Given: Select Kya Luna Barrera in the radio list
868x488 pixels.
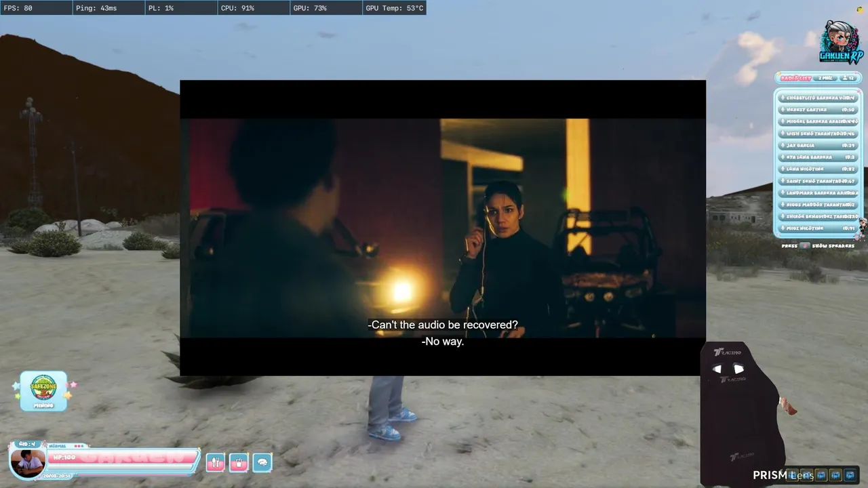Looking at the screenshot, I should [819, 157].
